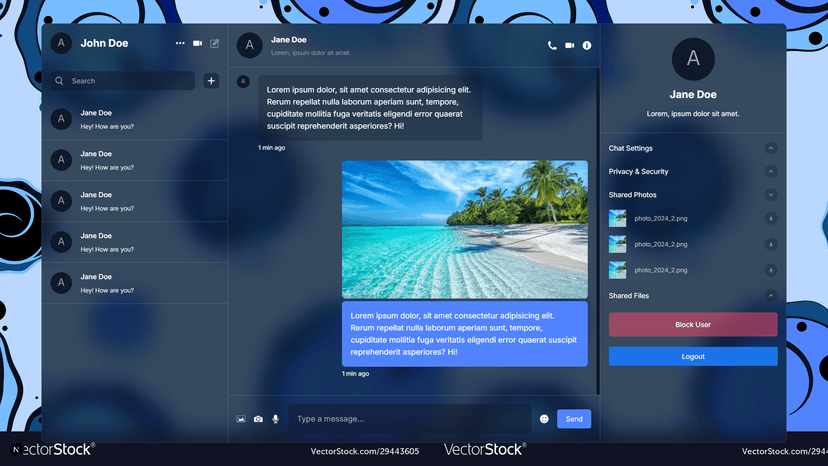Screen dimensions: 828x466
Task: Download the second photo_2024_2.png
Action: (x=771, y=244)
